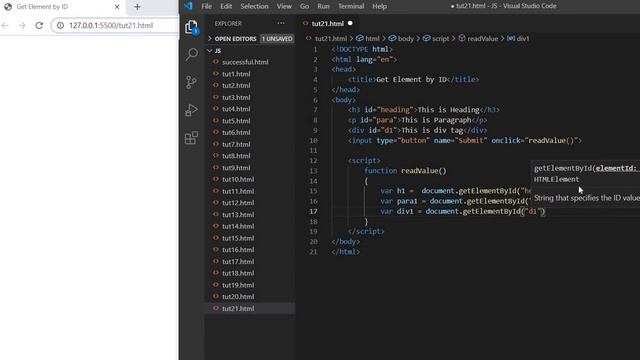Open tut10.html in the explorer
Screen dimensions: 640x360
coord(238,179)
